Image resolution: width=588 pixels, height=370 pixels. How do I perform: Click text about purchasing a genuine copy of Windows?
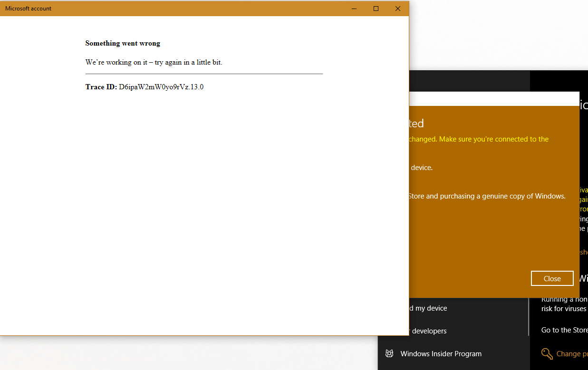click(x=487, y=196)
